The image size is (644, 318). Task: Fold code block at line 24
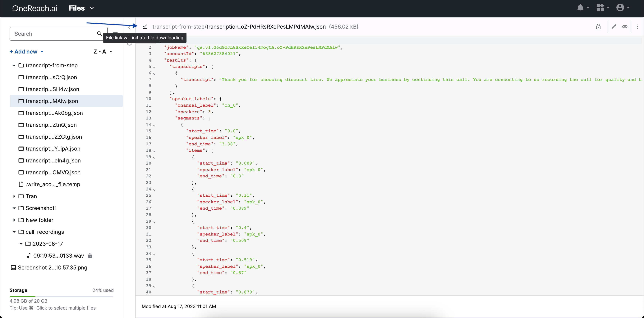coord(154,190)
